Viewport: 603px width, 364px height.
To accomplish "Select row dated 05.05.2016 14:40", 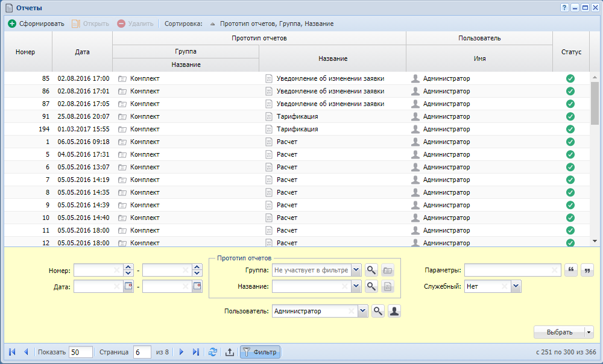I will 297,218.
